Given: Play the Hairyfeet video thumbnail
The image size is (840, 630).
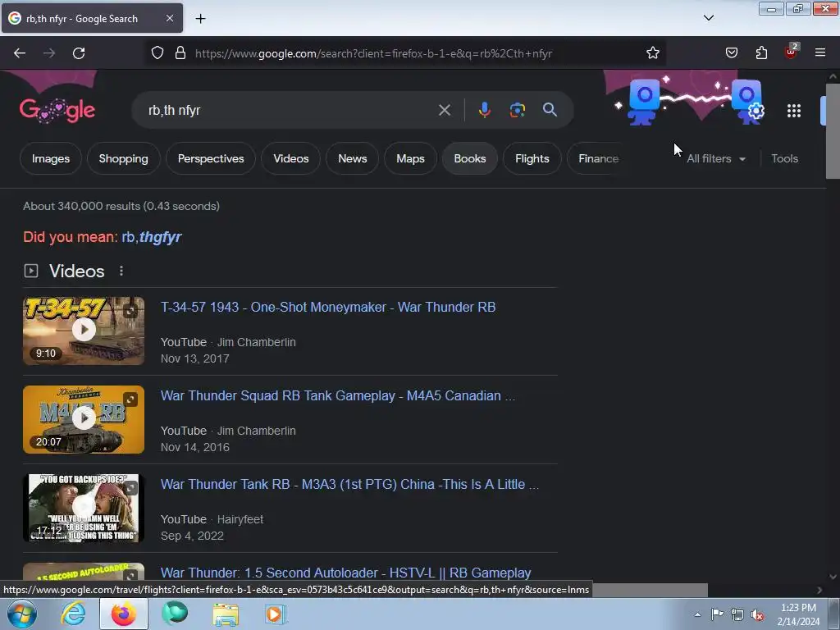Looking at the screenshot, I should [84, 508].
